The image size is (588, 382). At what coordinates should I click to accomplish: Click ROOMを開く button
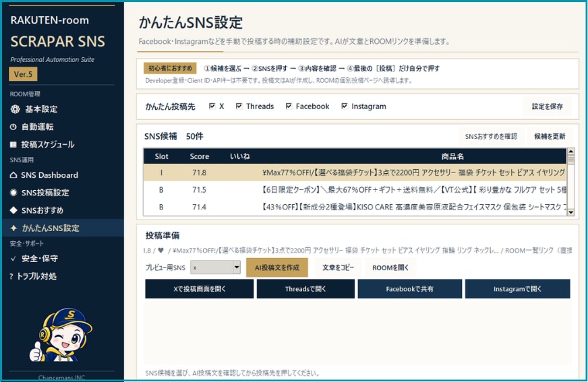tap(390, 267)
